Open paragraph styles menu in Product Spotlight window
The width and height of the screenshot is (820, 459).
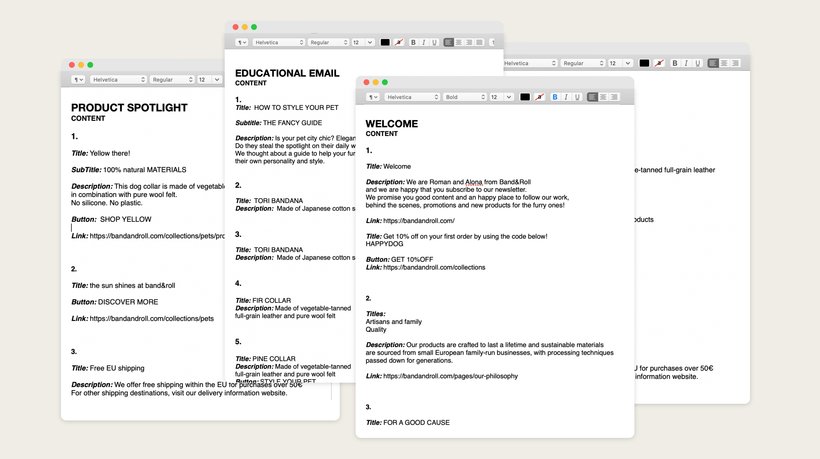pyautogui.click(x=78, y=80)
